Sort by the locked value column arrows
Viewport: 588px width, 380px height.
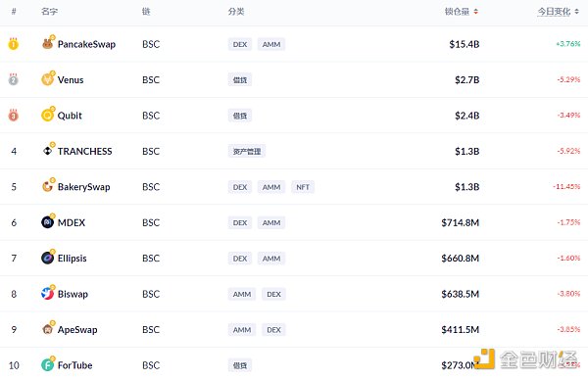(x=475, y=12)
